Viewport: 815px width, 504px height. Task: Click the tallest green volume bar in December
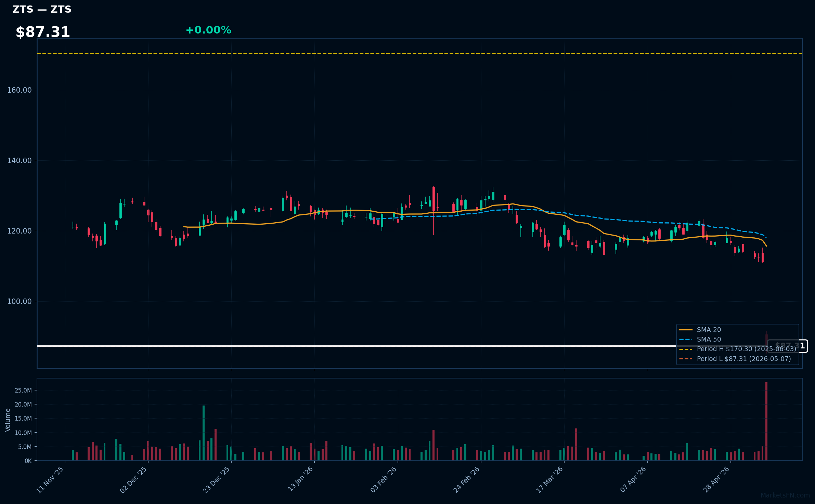204,433
